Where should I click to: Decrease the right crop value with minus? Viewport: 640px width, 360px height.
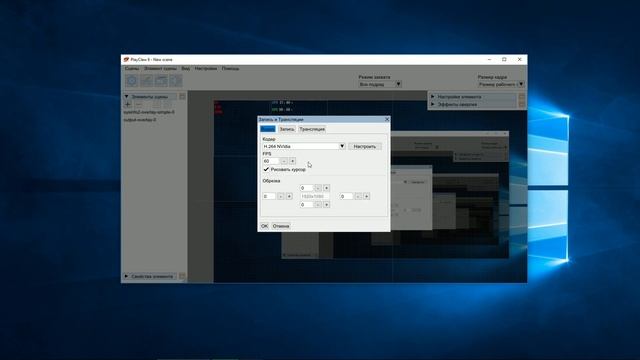pyautogui.click(x=358, y=196)
